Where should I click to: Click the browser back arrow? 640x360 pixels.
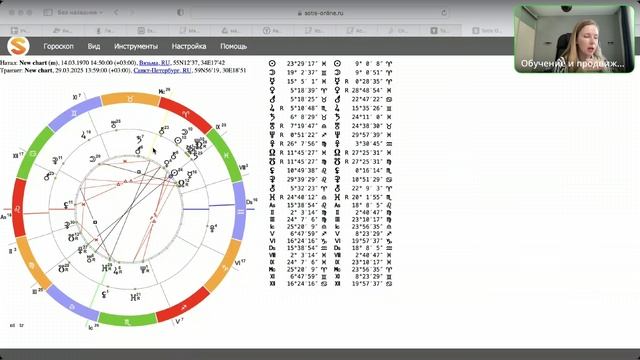coord(116,13)
